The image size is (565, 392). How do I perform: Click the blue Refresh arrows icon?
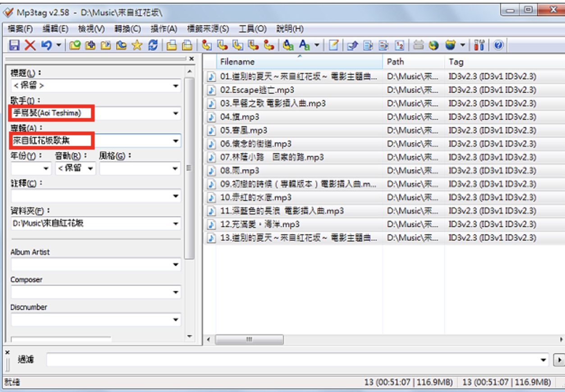tap(153, 45)
